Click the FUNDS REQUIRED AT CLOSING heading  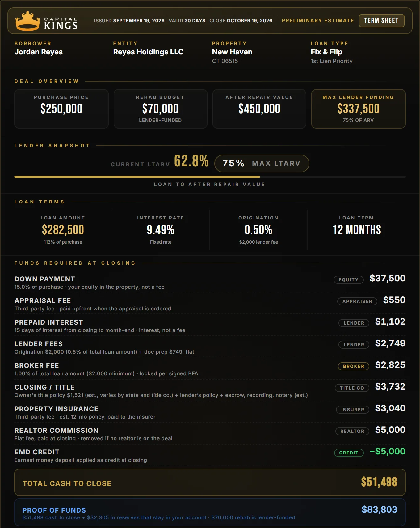point(75,263)
